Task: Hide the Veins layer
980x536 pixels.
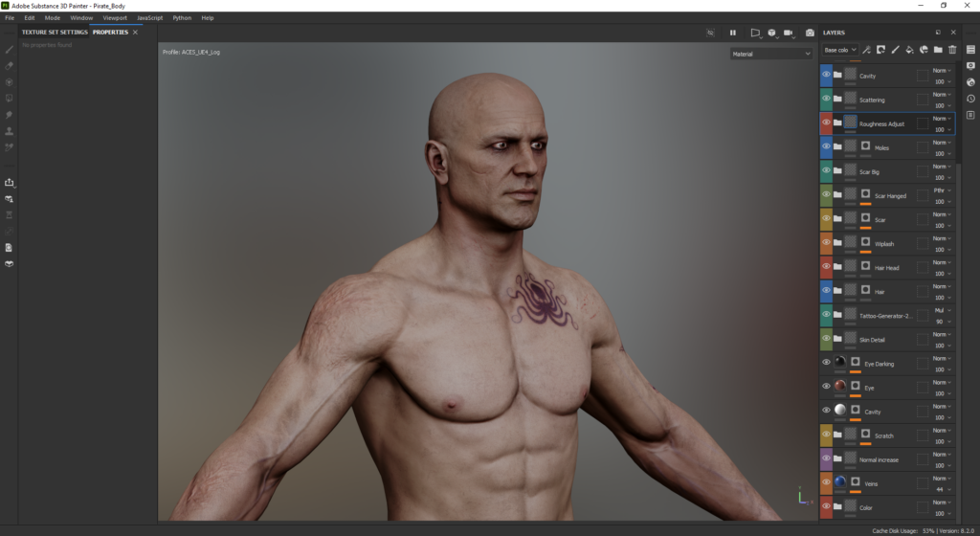Action: [x=826, y=482]
